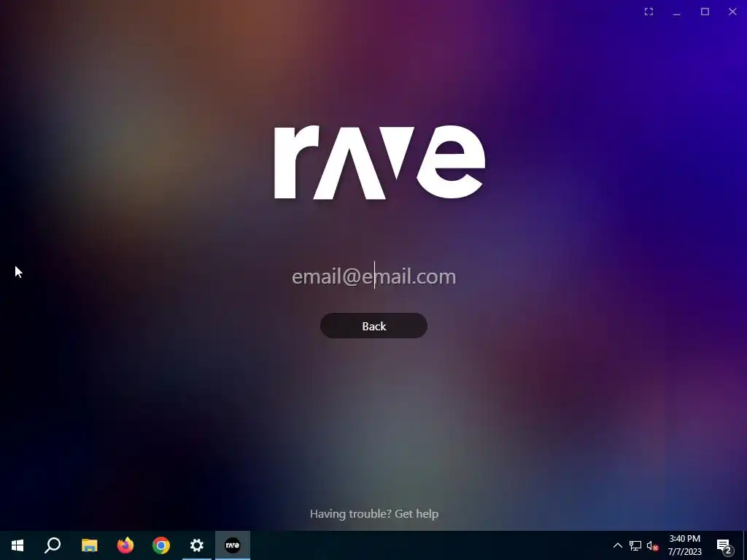Open the clock showing 3:40 PM
The image size is (747, 560).
click(x=684, y=545)
